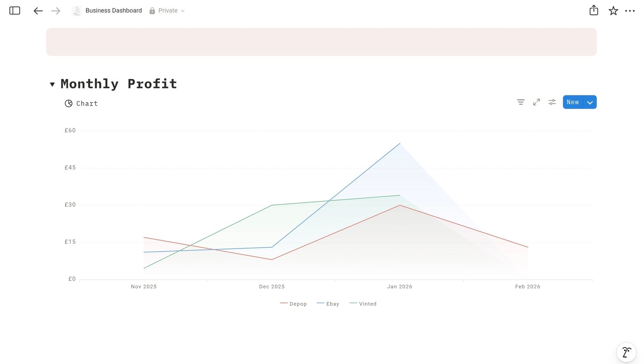Screen dimensions: 644x364
Task: Click the share page icon
Action: point(594,10)
